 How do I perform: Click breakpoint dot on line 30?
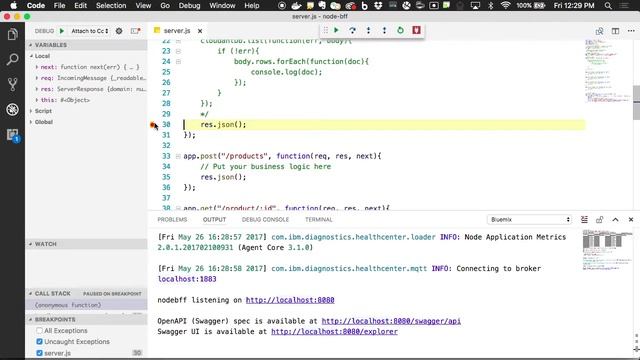(153, 125)
